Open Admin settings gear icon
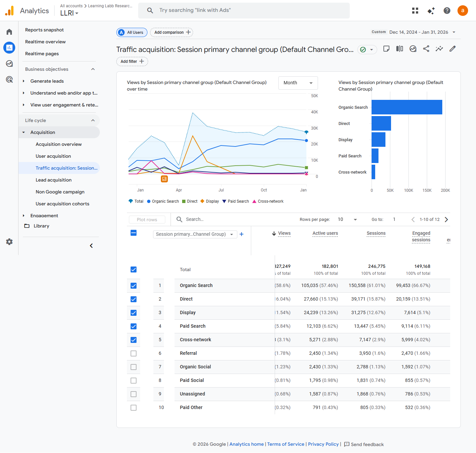The height and width of the screenshot is (453, 476). coord(9,242)
